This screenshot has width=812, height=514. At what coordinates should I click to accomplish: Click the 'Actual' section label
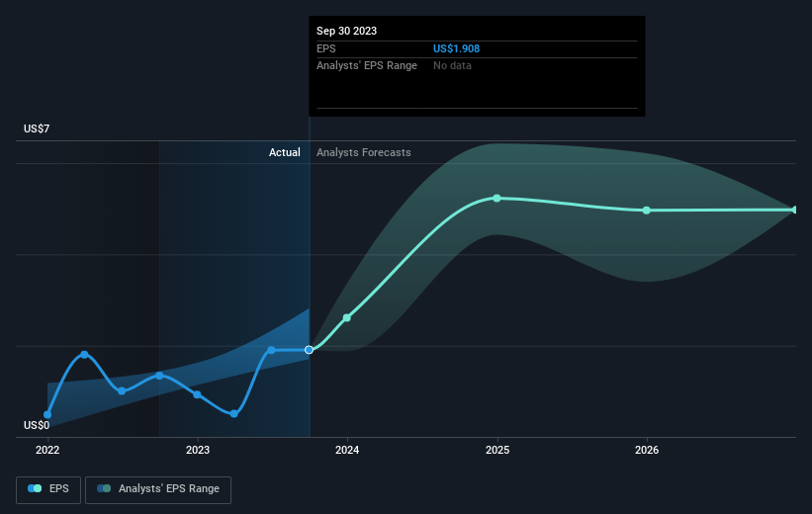pyautogui.click(x=284, y=152)
